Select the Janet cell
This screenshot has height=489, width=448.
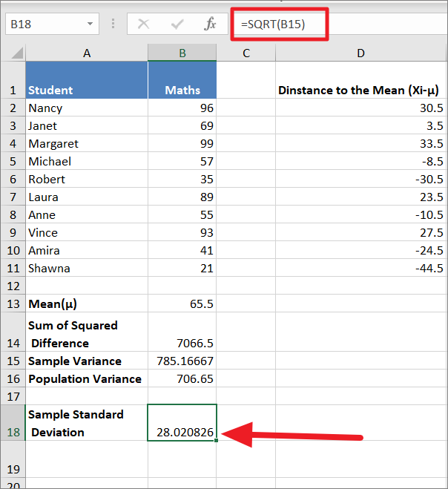point(87,125)
